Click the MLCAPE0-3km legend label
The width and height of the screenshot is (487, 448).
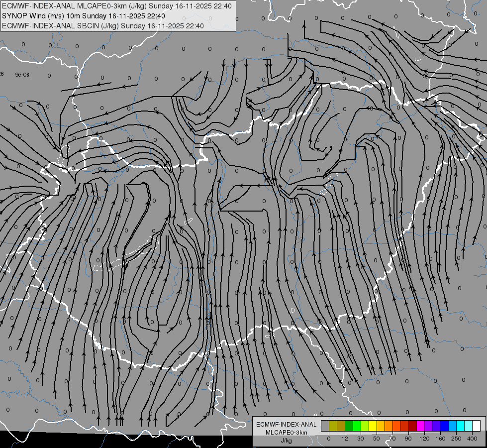pyautogui.click(x=286, y=433)
